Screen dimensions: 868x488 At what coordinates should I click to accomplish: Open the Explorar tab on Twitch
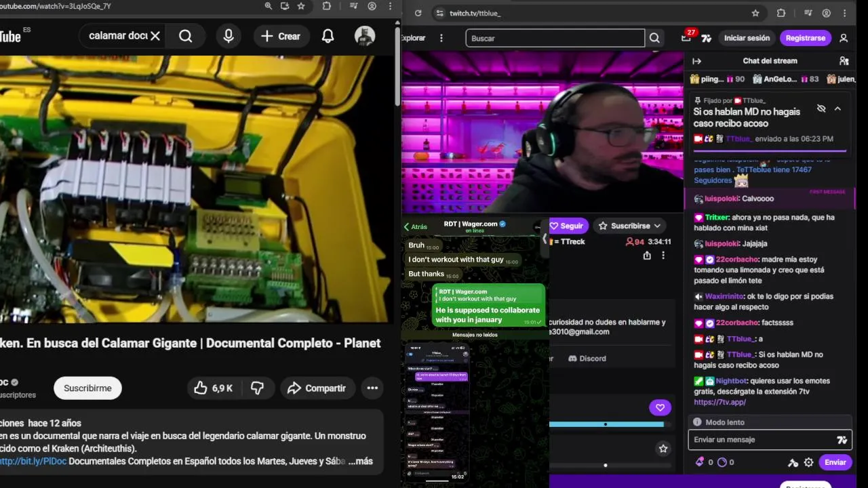coord(412,38)
